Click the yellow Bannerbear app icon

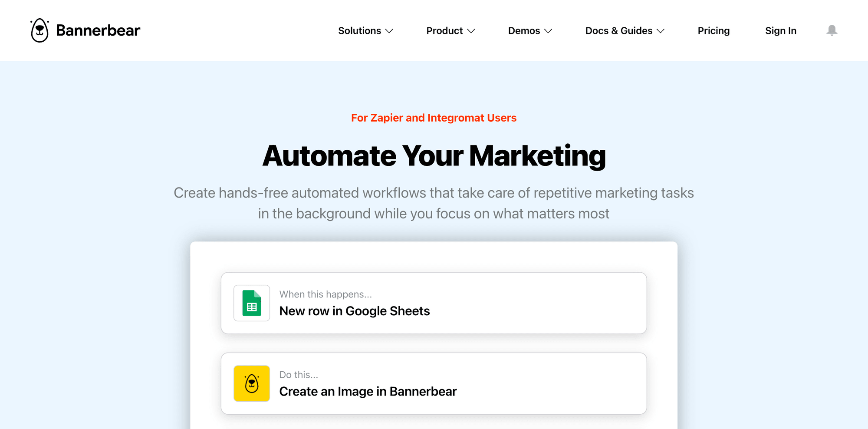point(252,383)
